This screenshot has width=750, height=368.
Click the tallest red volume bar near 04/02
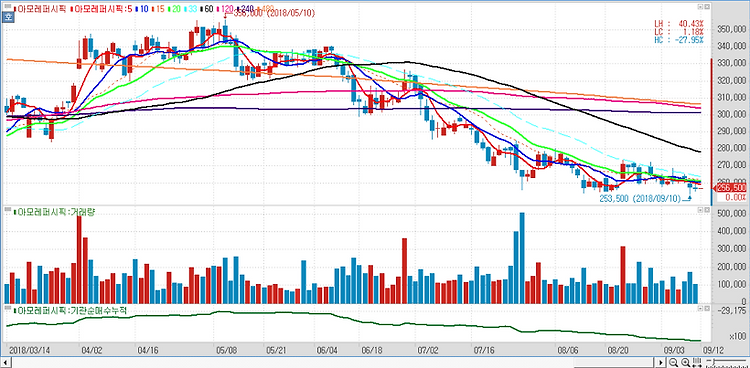pos(79,259)
